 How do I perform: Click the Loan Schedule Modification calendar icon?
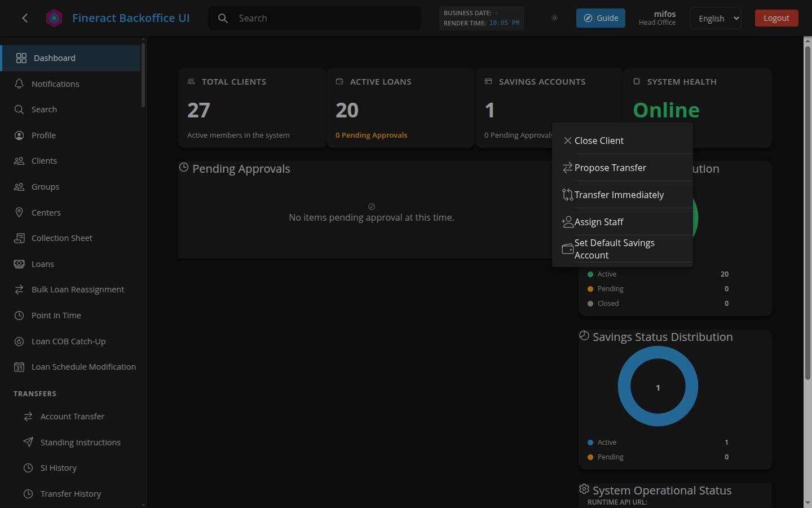19,367
